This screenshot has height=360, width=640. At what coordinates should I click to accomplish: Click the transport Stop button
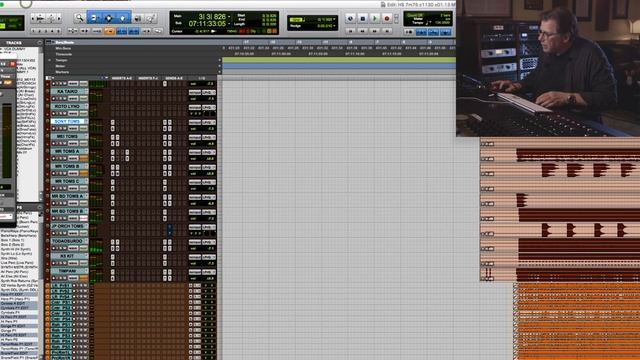[x=362, y=18]
